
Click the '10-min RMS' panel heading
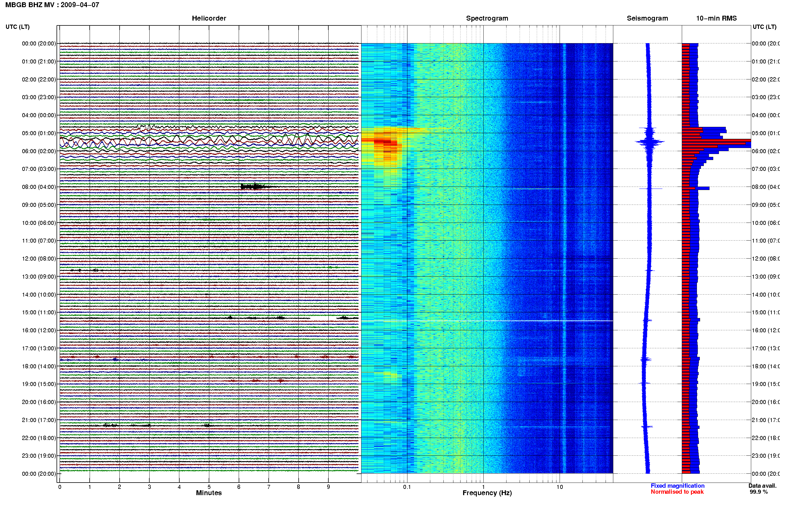[x=716, y=19]
